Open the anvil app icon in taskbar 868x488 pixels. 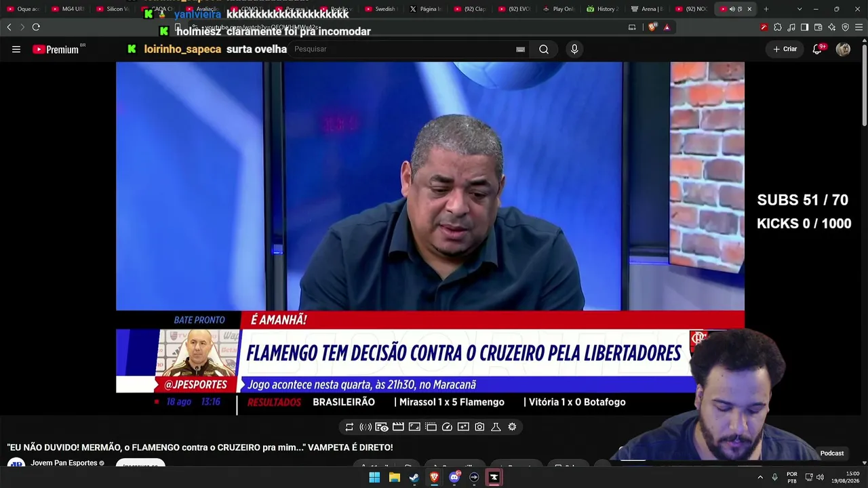pyautogui.click(x=494, y=477)
